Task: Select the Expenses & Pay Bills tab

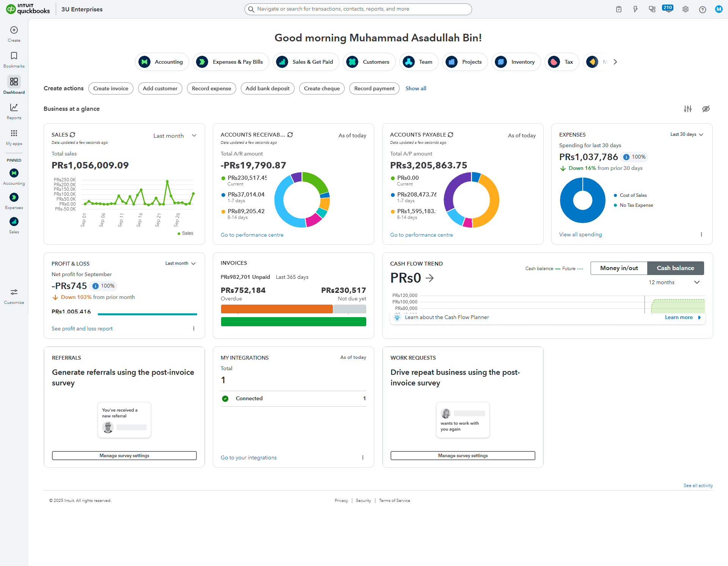Action: pos(231,62)
